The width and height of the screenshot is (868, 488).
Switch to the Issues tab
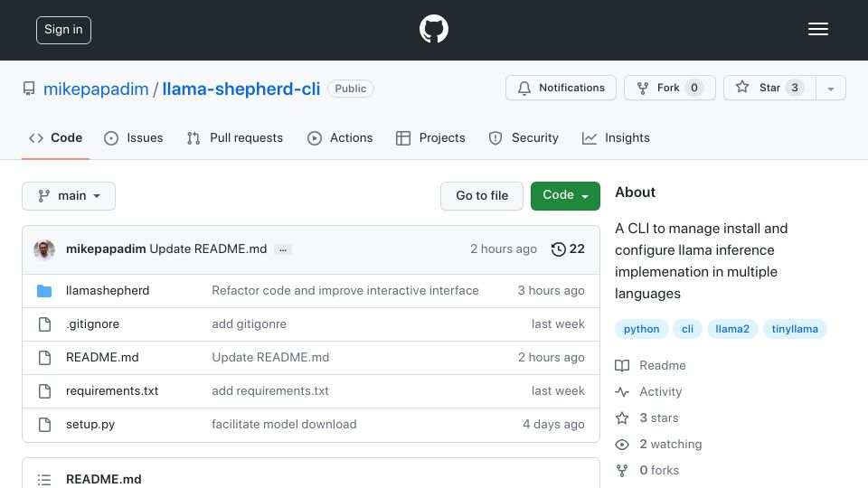click(x=134, y=137)
